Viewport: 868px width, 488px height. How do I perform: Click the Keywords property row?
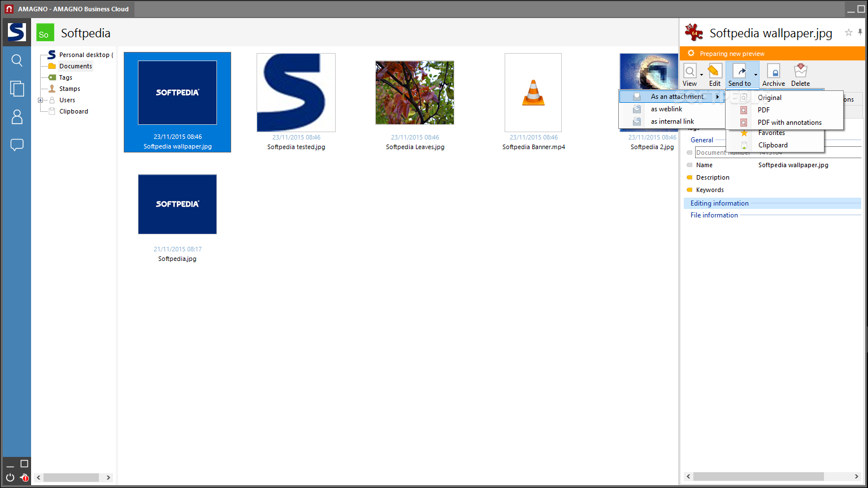click(x=772, y=190)
